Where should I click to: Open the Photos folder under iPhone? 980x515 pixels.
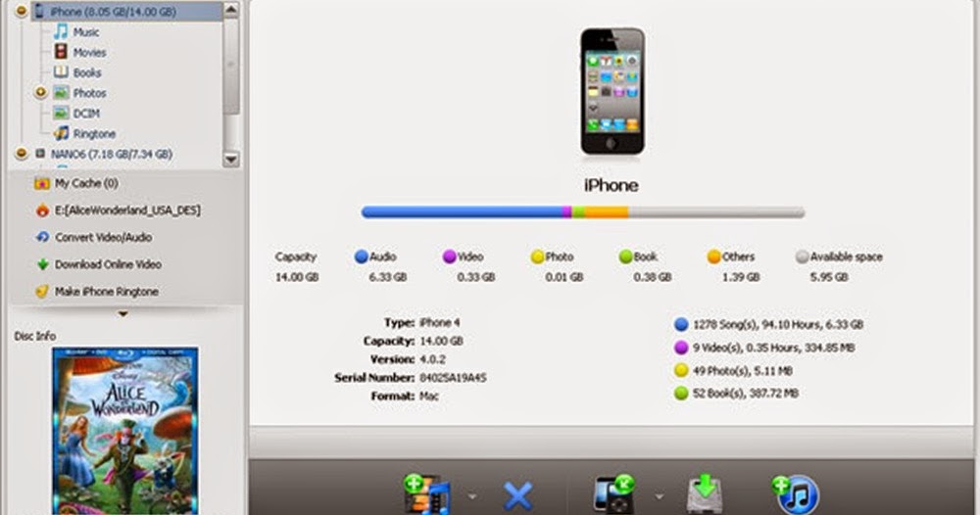(x=89, y=93)
